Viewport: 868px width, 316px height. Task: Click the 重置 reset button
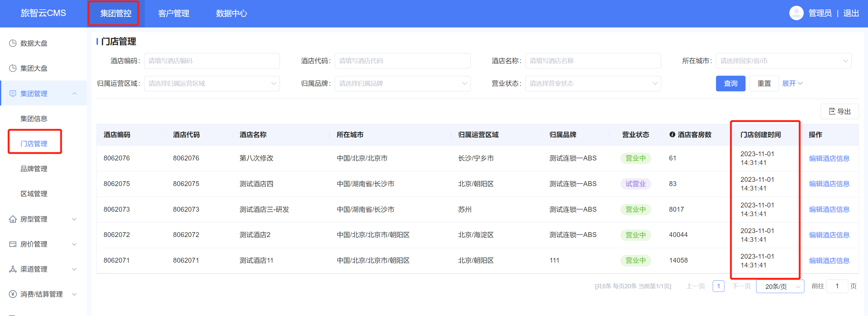click(x=764, y=83)
